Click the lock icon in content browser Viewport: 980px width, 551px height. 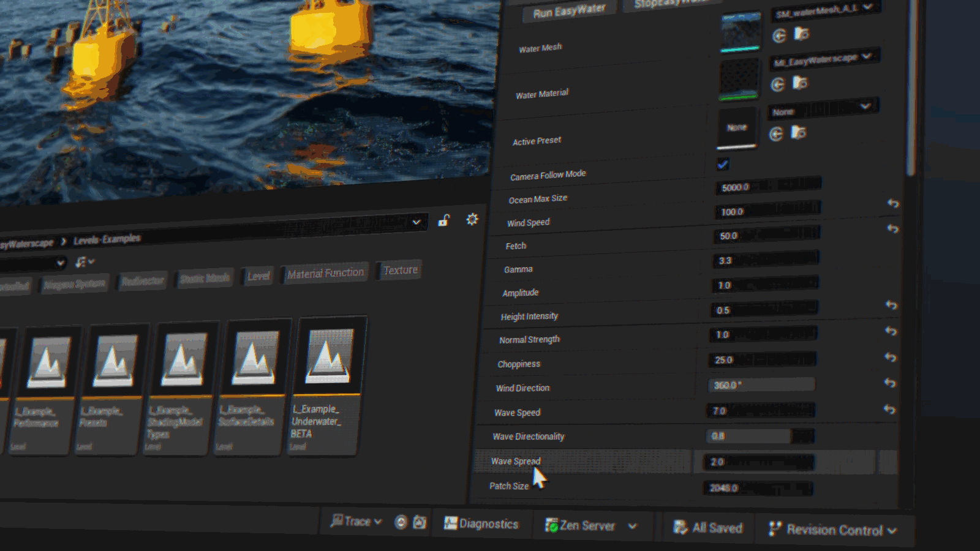coord(444,220)
